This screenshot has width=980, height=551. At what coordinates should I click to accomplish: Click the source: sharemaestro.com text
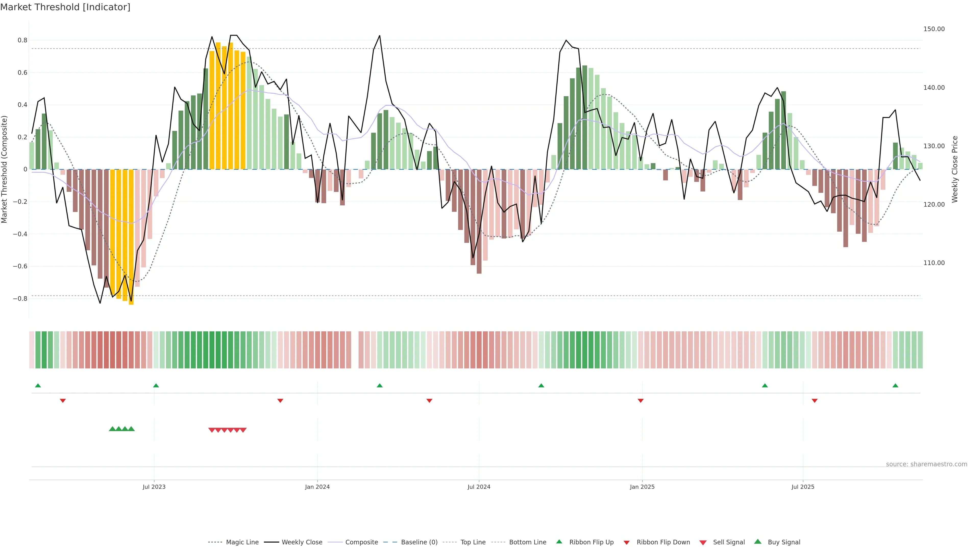pyautogui.click(x=926, y=464)
